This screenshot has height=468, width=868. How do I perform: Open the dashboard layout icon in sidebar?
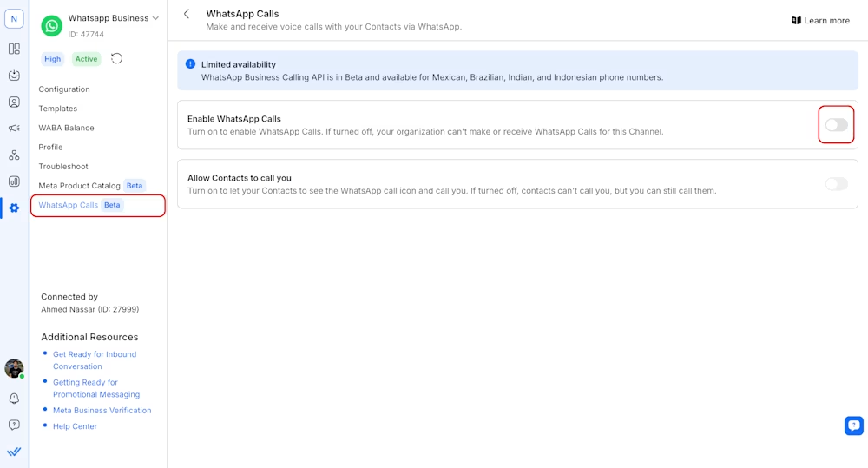tap(14, 49)
